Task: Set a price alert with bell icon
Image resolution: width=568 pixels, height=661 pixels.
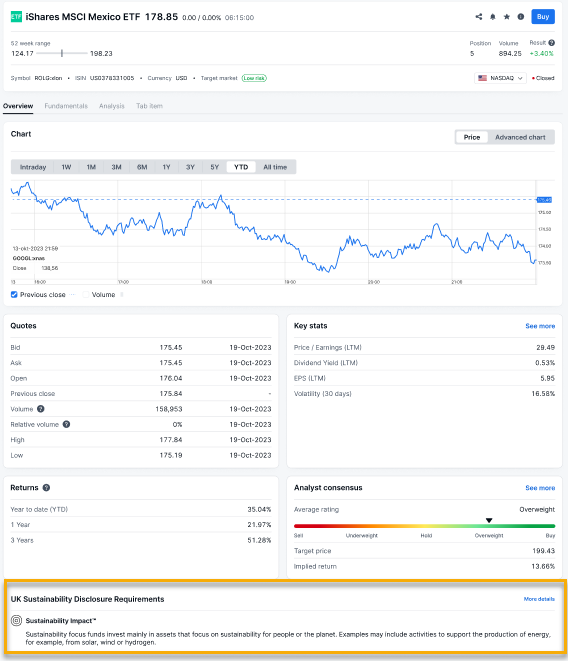Action: (493, 17)
